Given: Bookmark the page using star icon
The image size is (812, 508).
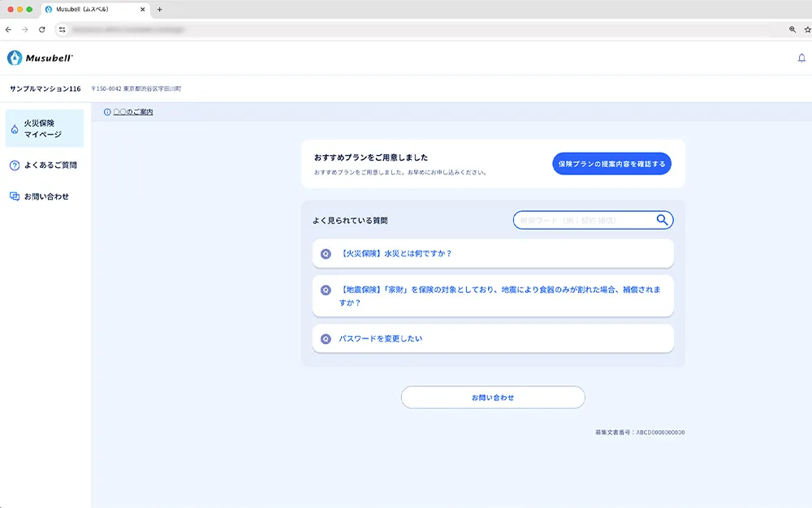Looking at the screenshot, I should click(806, 29).
